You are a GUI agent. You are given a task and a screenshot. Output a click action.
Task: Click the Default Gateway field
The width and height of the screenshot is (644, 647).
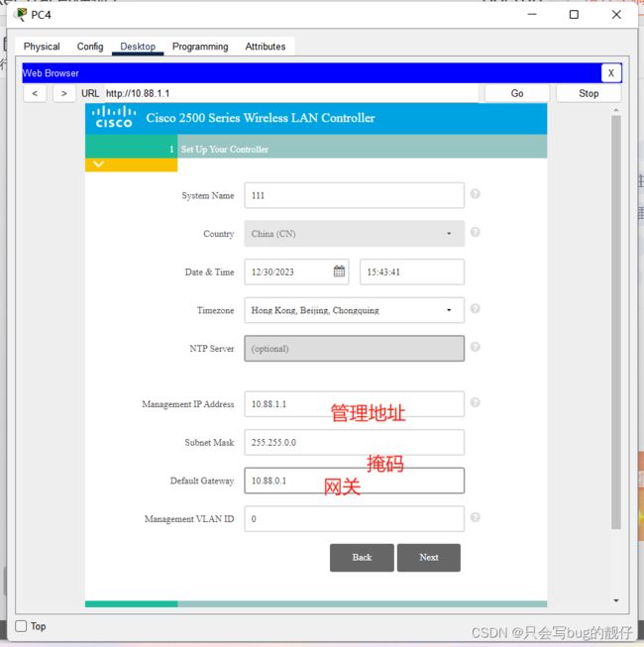pyautogui.click(x=354, y=481)
